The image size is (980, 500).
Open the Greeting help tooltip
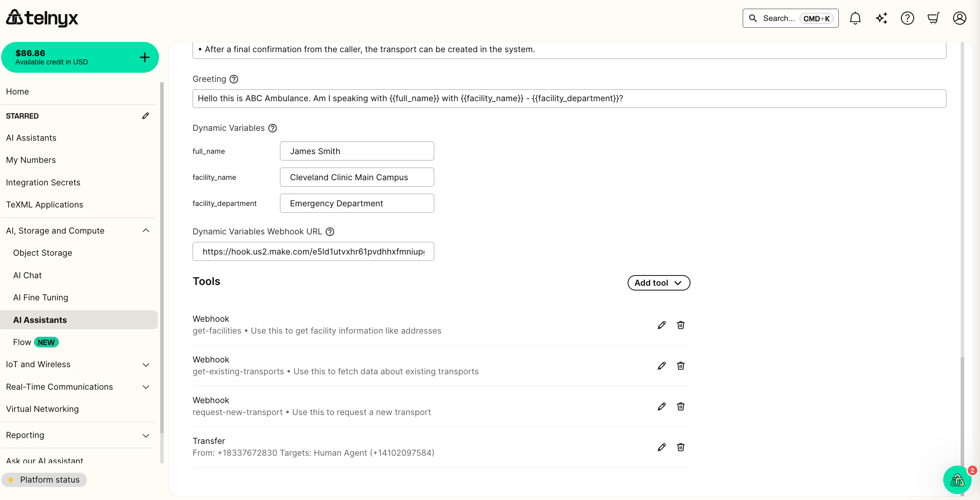pyautogui.click(x=234, y=79)
